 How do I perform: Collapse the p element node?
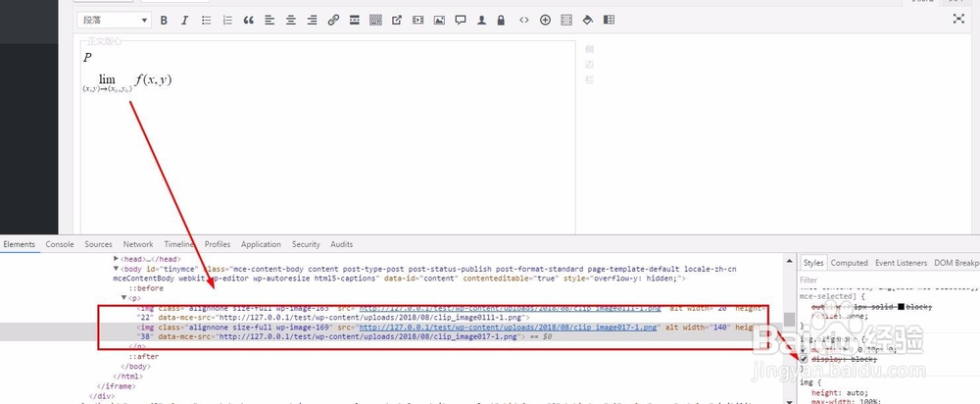123,298
